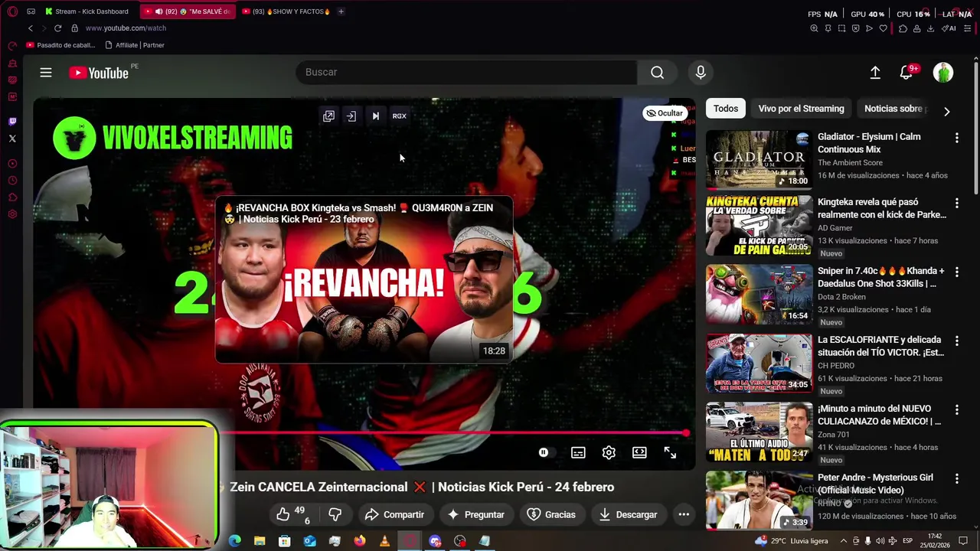Open options for Minuto a minuto video
Screen dimensions: 980x551
956,409
